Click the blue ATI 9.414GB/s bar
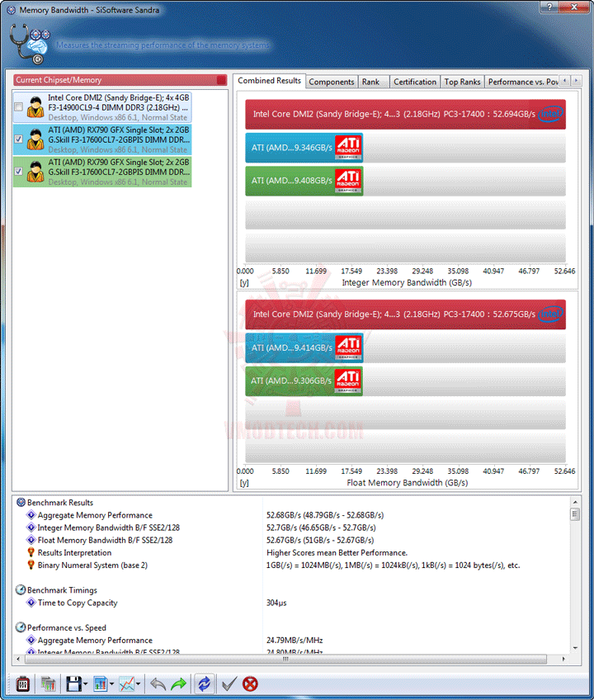This screenshot has width=594, height=700. (304, 348)
